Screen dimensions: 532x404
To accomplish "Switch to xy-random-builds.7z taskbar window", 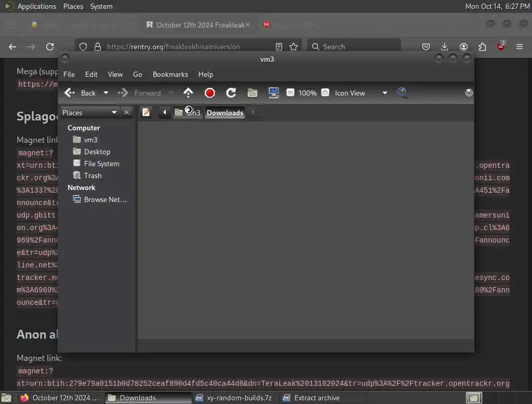I will pos(234,398).
